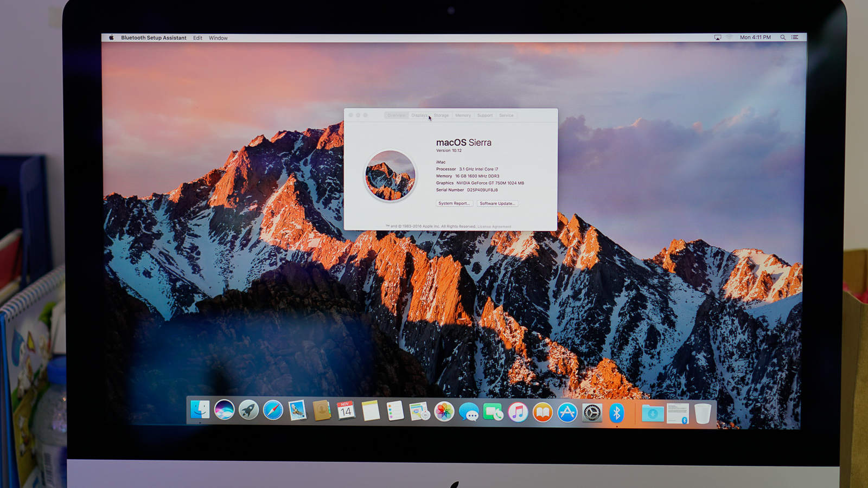The width and height of the screenshot is (868, 488).
Task: Open the AirPlay menu bar icon
Action: [718, 37]
